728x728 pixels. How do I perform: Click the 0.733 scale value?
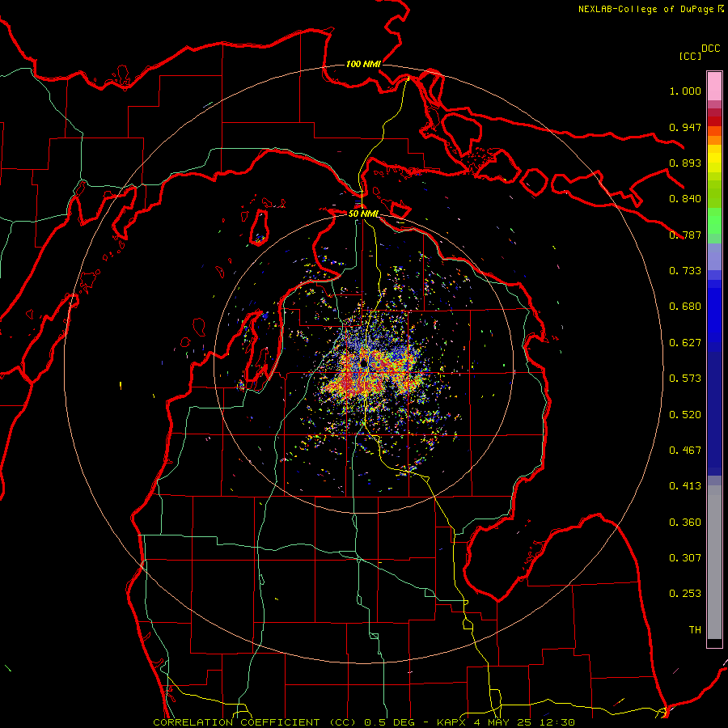click(685, 271)
